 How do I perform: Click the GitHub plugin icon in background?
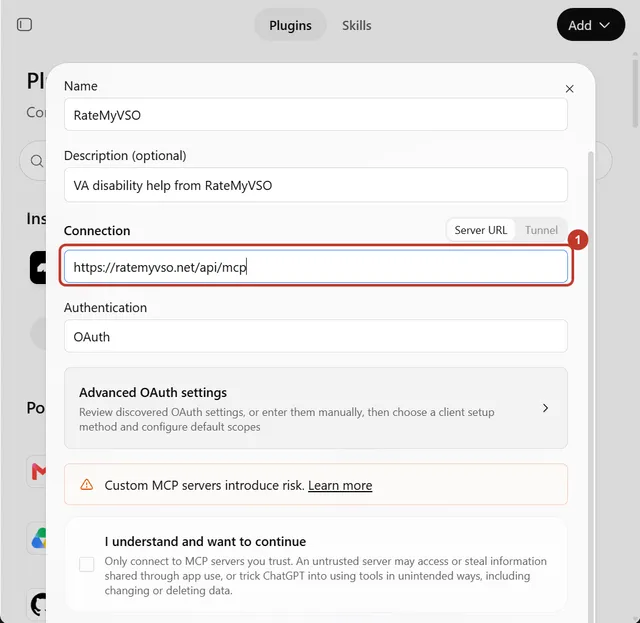38,604
